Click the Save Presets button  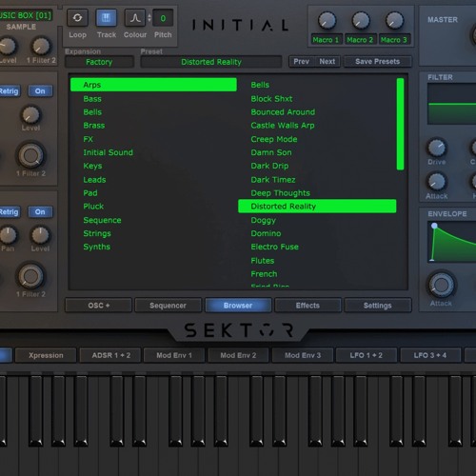point(378,62)
